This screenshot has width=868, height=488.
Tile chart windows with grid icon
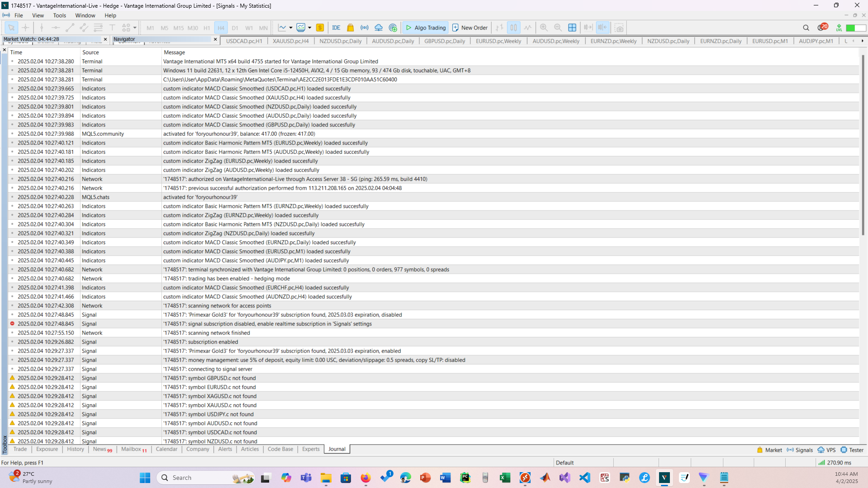click(x=572, y=28)
